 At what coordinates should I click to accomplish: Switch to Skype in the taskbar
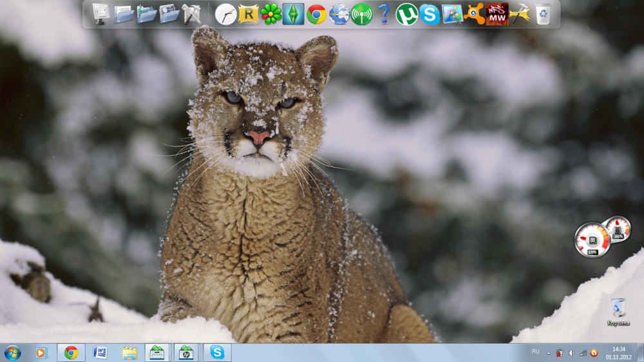(217, 352)
